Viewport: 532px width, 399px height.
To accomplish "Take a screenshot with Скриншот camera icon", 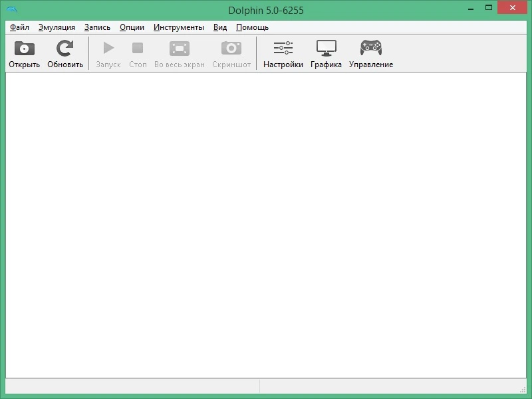I will click(231, 48).
